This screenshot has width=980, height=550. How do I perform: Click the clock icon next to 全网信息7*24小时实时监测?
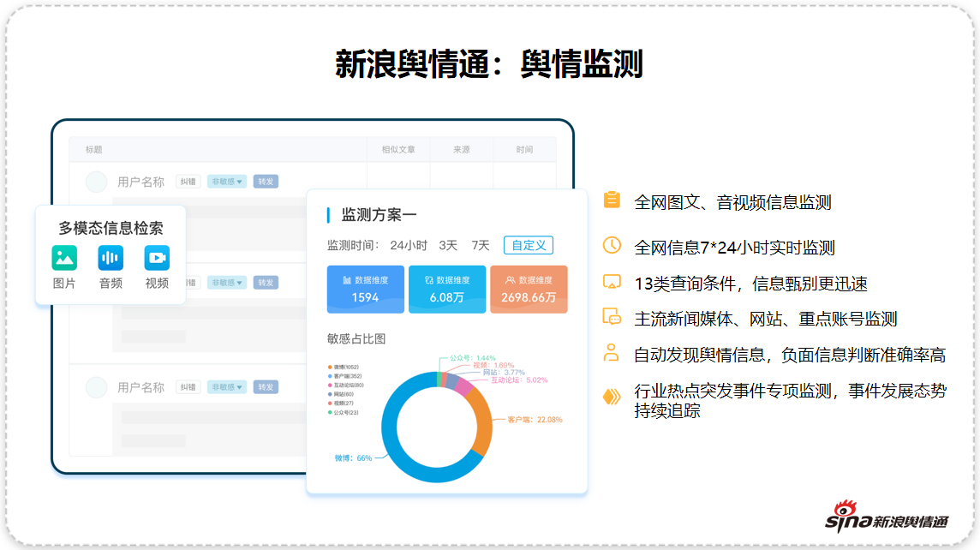tap(612, 246)
